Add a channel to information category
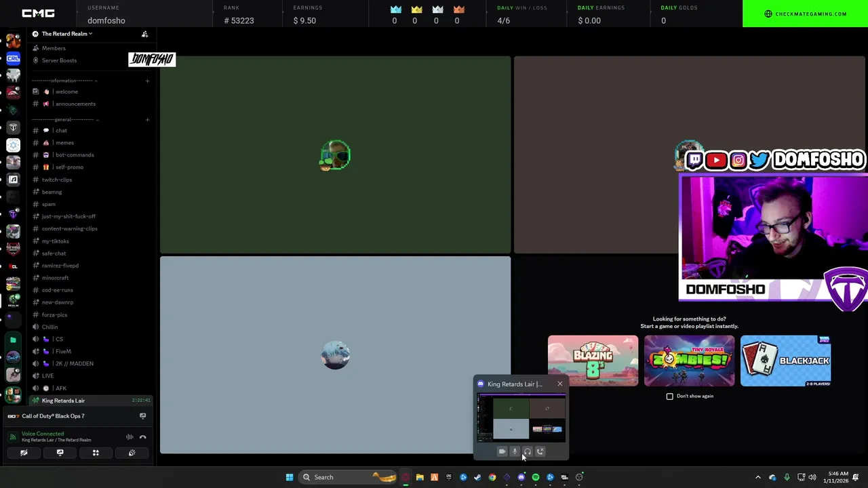This screenshot has height=488, width=868. coord(147,81)
